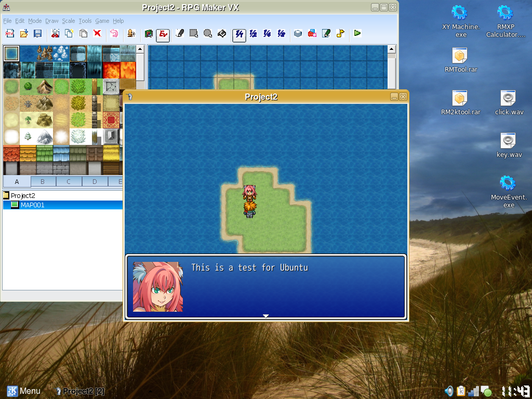This screenshot has width=532, height=399.
Task: Select key.wav sound file on desktop
Action: [509, 145]
